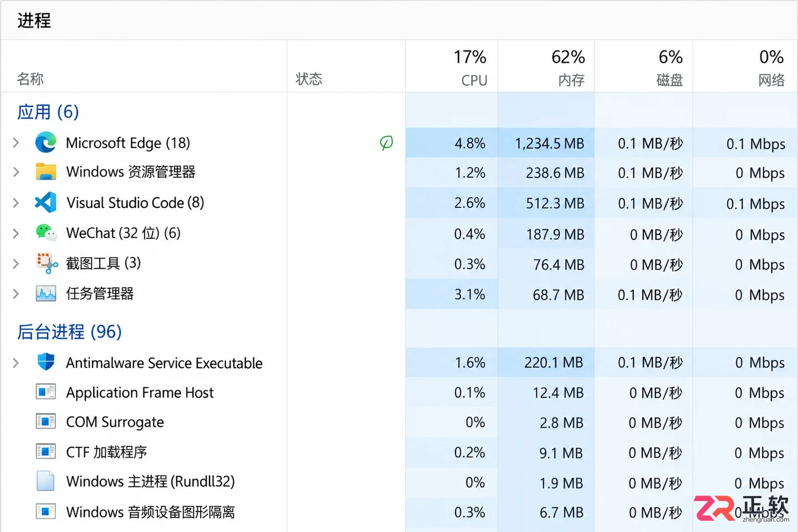Click the Application Frame Host icon

[x=45, y=392]
